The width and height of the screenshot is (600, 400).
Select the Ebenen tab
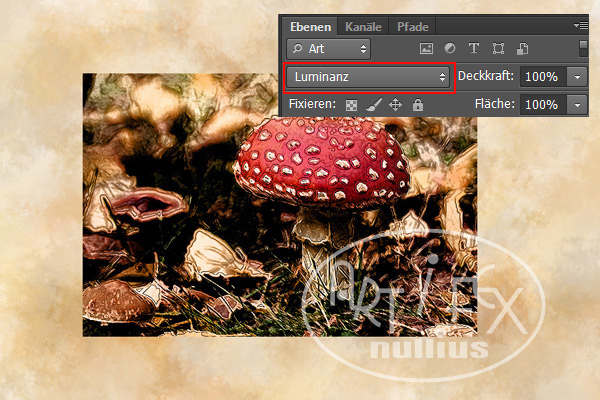click(310, 27)
